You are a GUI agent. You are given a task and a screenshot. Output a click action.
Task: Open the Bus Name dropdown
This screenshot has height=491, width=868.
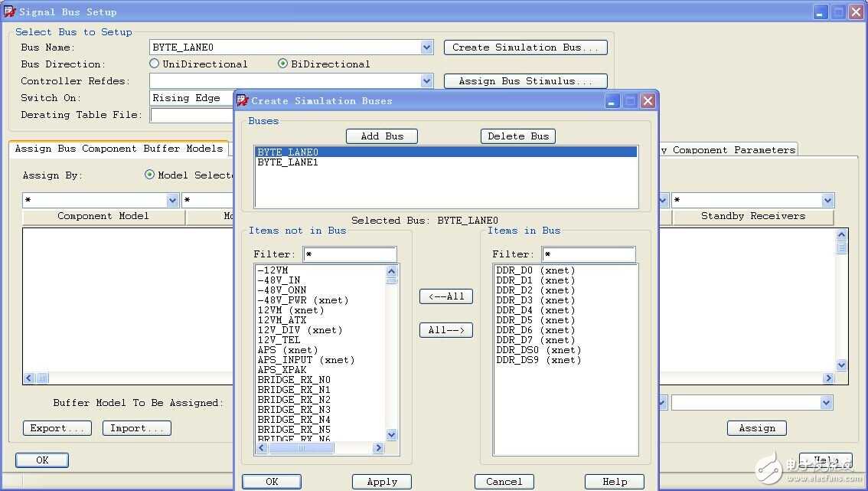pos(427,47)
